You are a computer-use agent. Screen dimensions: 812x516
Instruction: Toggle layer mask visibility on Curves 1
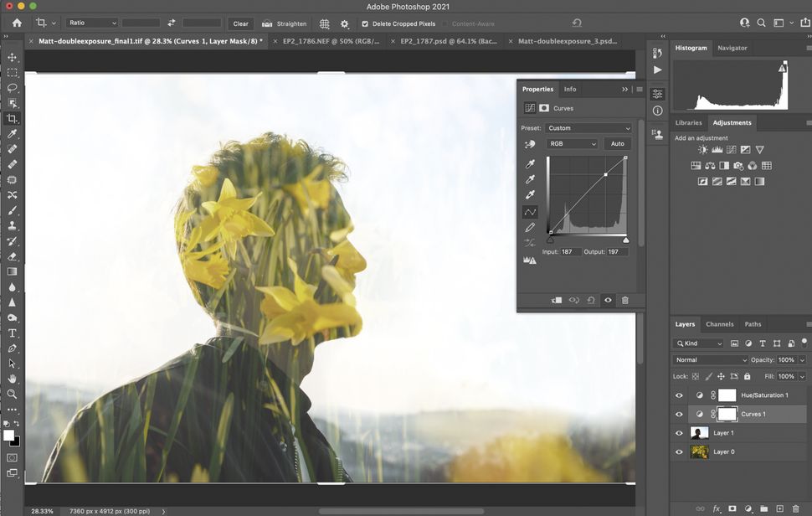pyautogui.click(x=727, y=414)
